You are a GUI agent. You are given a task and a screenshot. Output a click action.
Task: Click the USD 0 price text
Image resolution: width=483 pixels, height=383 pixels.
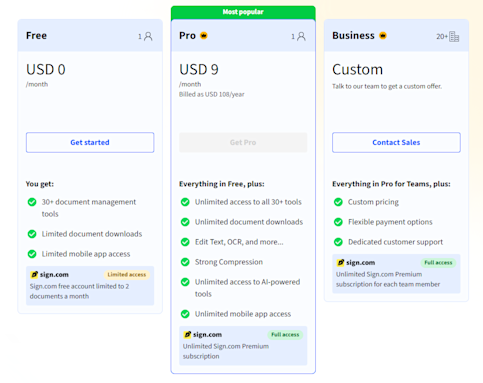(x=46, y=70)
